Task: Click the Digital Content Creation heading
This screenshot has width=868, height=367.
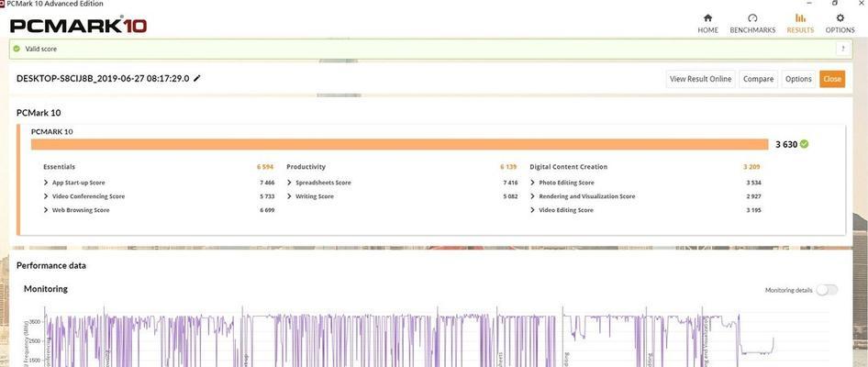Action: (569, 167)
